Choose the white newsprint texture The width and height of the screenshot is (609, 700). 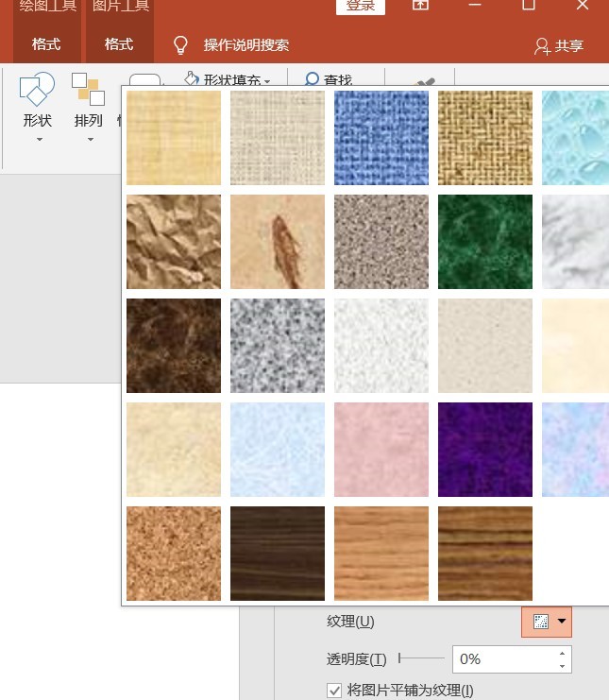[381, 346]
